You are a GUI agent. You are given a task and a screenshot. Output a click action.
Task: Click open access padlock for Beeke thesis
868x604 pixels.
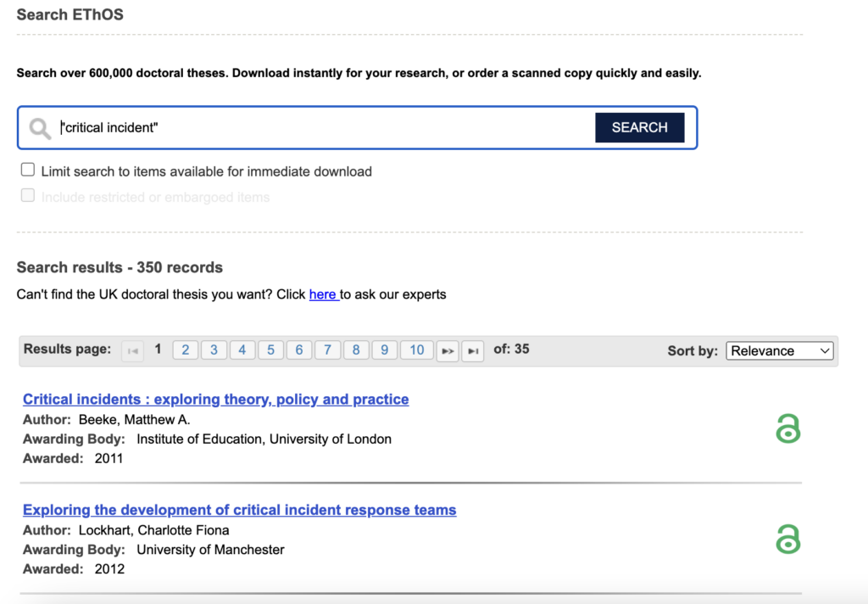(787, 428)
